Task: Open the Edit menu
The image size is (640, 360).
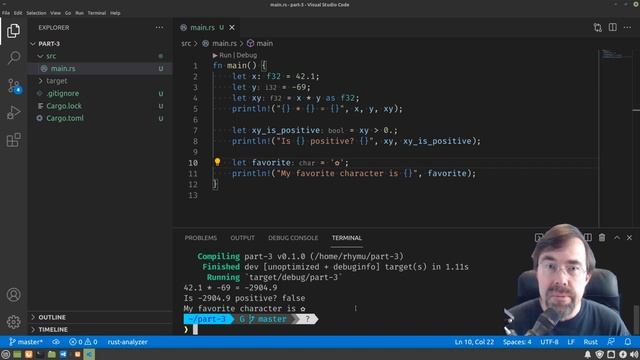Action: coord(18,13)
